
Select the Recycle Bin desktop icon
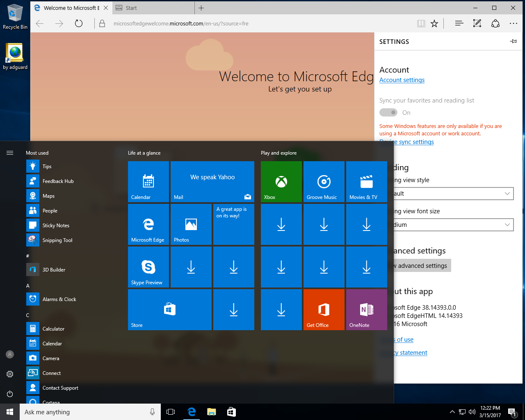click(15, 17)
